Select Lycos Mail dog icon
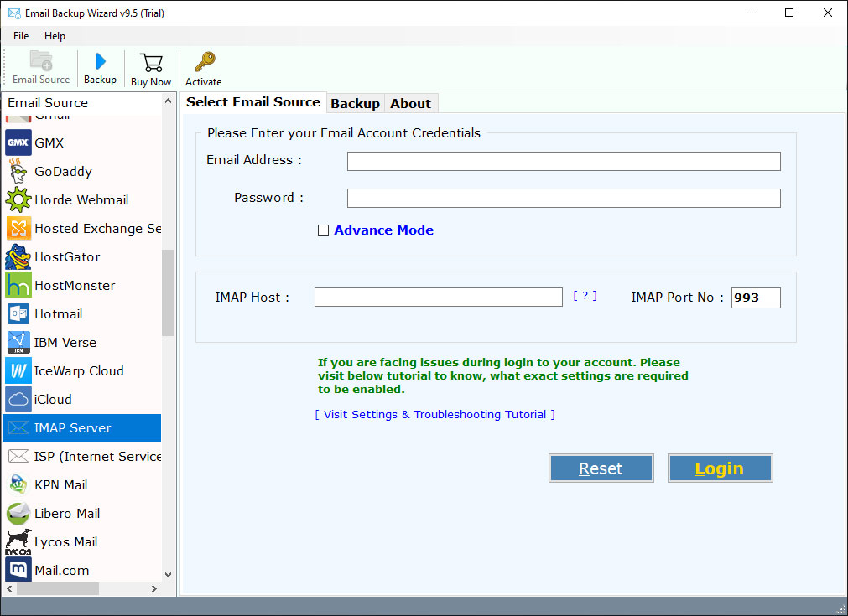The height and width of the screenshot is (616, 848). click(18, 542)
